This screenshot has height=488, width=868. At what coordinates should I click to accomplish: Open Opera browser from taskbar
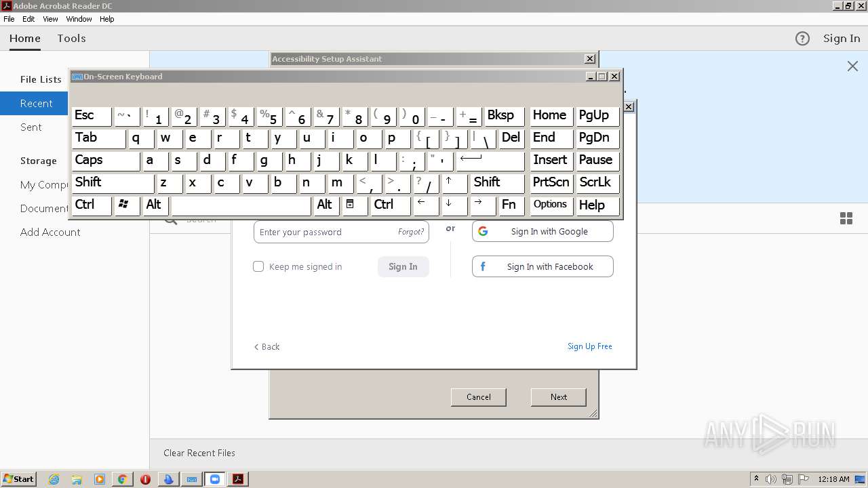pyautogui.click(x=145, y=479)
